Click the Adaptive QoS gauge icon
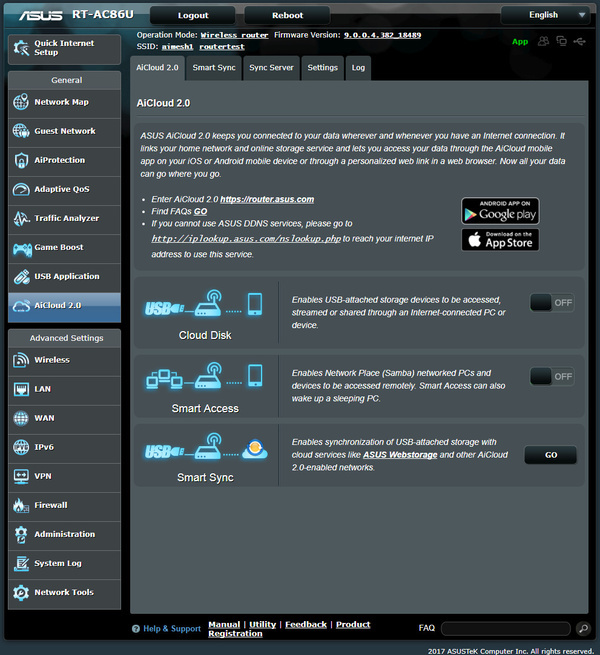The image size is (600, 655). coord(21,189)
